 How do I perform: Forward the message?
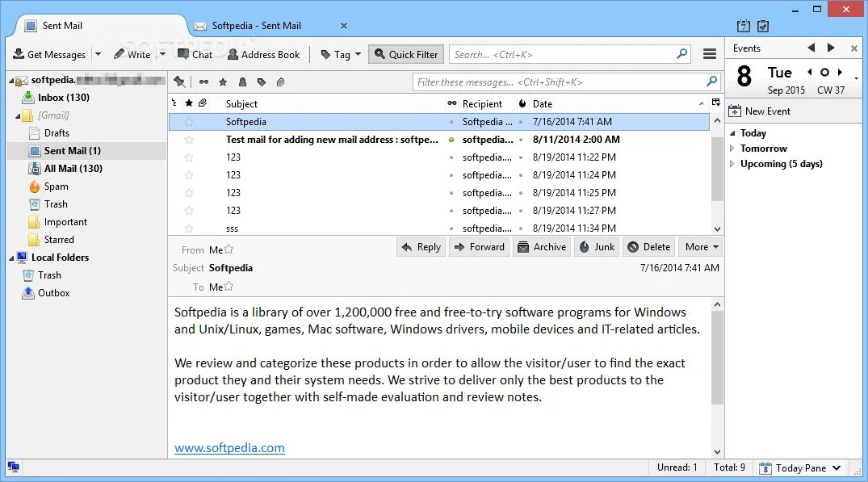coord(480,247)
